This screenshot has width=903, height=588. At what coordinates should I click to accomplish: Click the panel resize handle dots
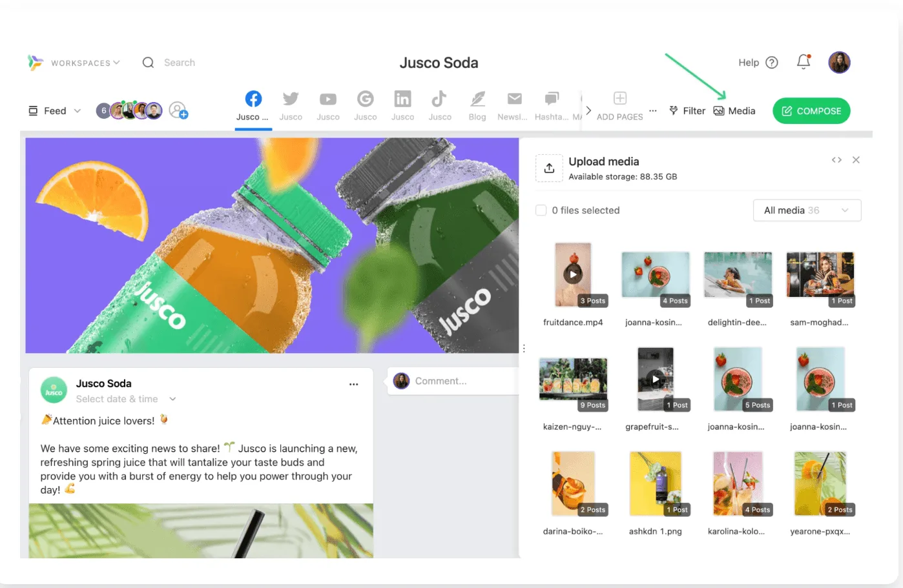coord(524,349)
